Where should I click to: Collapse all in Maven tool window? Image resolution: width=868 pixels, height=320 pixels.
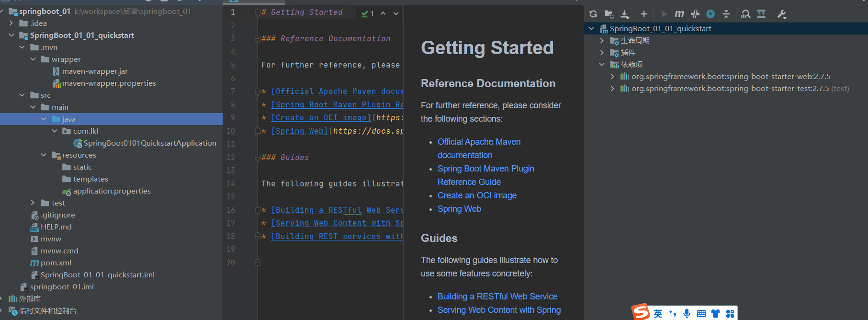click(x=726, y=14)
